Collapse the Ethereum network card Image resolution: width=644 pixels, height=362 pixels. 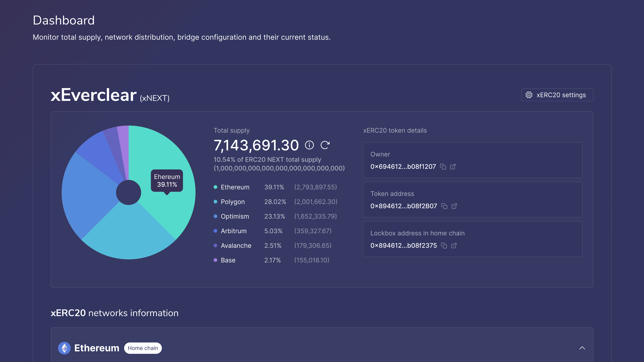(x=582, y=348)
